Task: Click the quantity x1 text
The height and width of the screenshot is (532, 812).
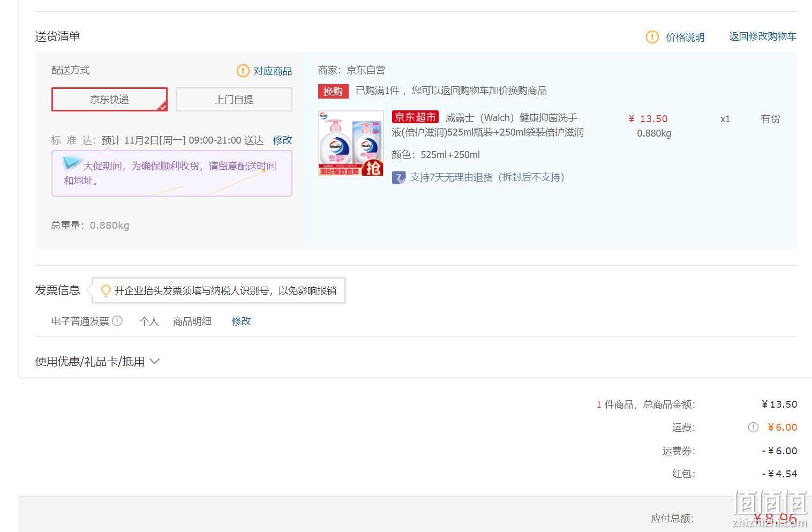Action: 725,119
